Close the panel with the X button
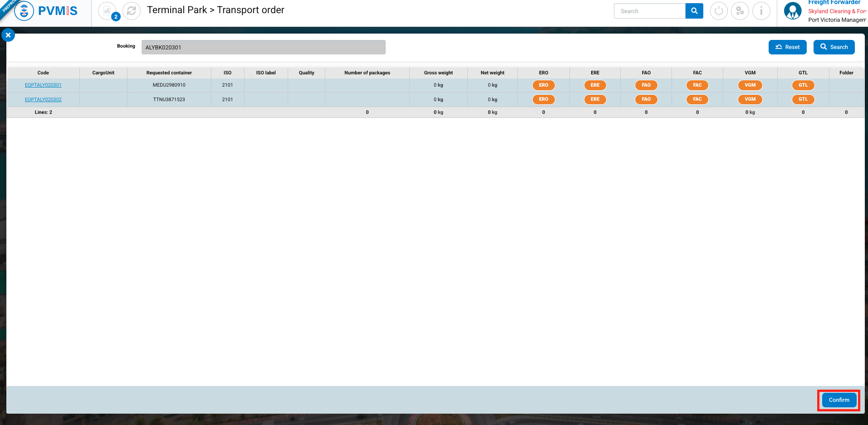The height and width of the screenshot is (425, 868). point(8,35)
